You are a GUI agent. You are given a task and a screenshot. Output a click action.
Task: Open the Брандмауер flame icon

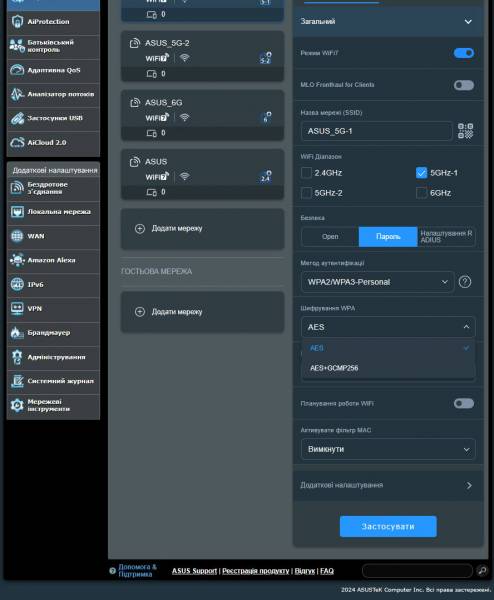coord(17,333)
